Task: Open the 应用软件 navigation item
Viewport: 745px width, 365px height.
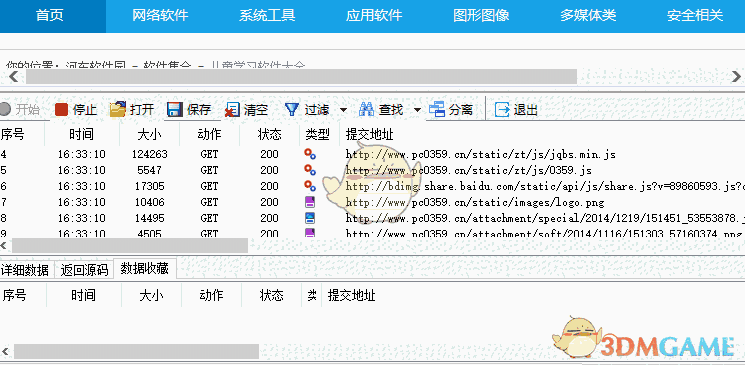Action: [x=374, y=15]
